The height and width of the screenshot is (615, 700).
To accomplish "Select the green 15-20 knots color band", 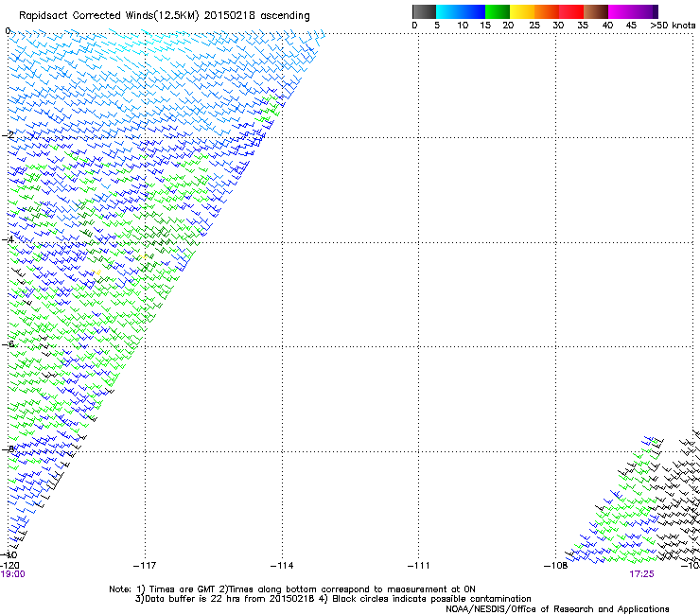I will [x=498, y=11].
